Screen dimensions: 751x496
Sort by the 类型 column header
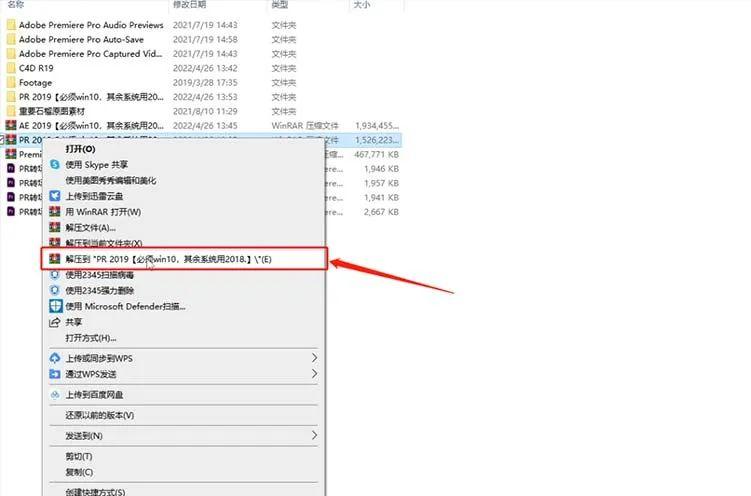[280, 4]
